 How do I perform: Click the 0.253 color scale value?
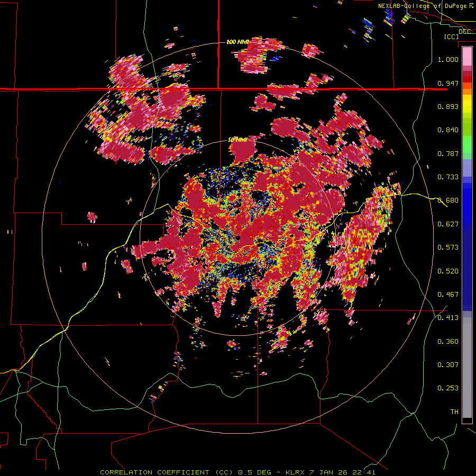coord(448,388)
